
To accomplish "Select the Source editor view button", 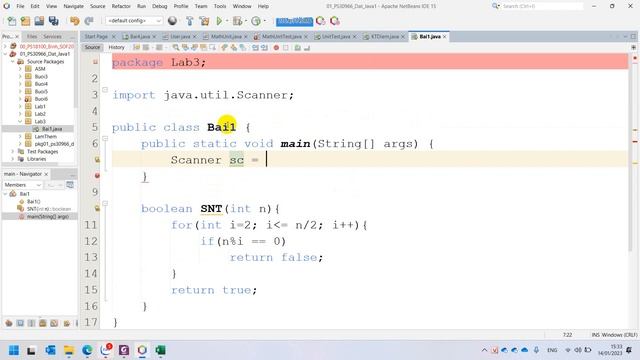I will 92,48.
